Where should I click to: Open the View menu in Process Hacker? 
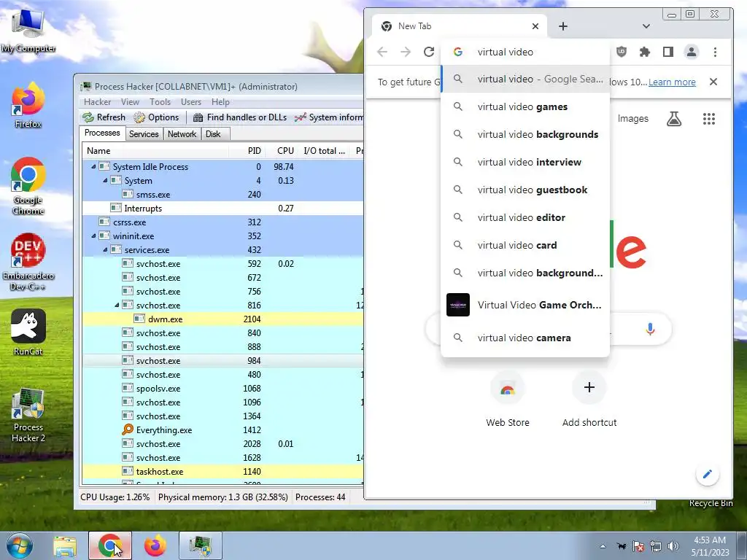click(x=130, y=102)
